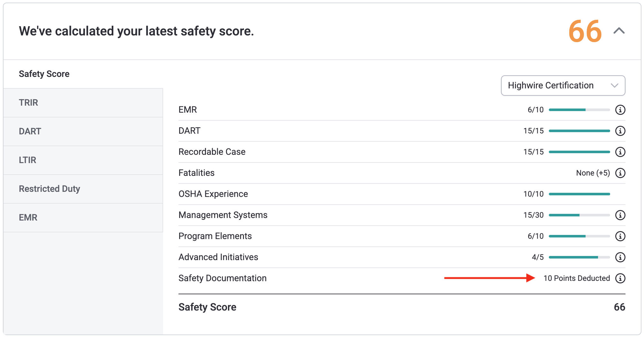Click the large orange 66 score
The image size is (644, 338).
click(585, 31)
